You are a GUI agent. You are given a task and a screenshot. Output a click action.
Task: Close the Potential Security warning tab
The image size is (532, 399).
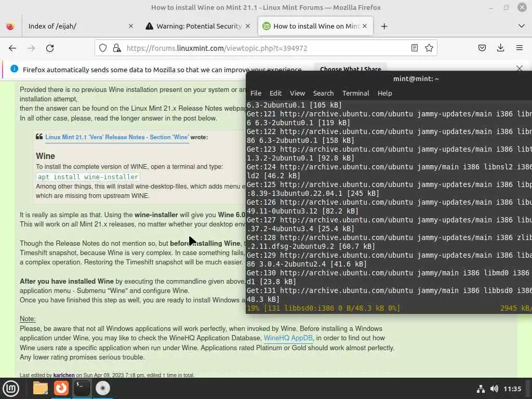click(248, 26)
